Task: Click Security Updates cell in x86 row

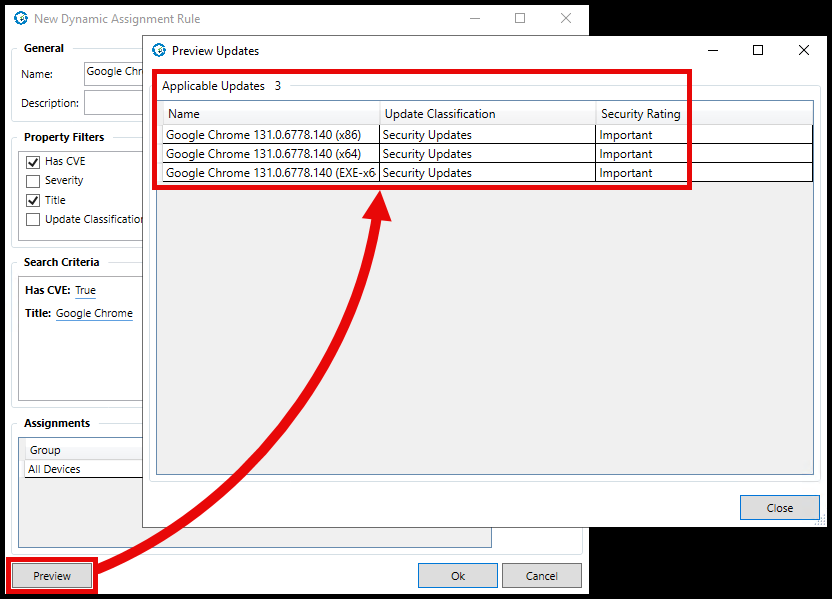Action: (488, 135)
